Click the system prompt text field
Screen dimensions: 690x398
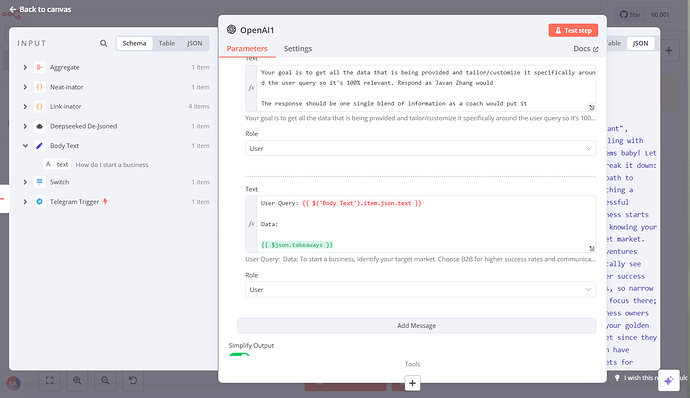pyautogui.click(x=420, y=88)
